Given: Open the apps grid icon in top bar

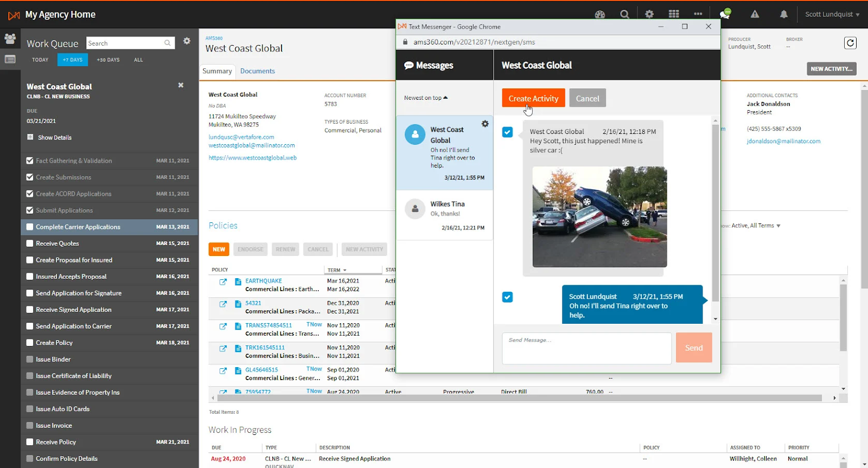Looking at the screenshot, I should point(674,14).
